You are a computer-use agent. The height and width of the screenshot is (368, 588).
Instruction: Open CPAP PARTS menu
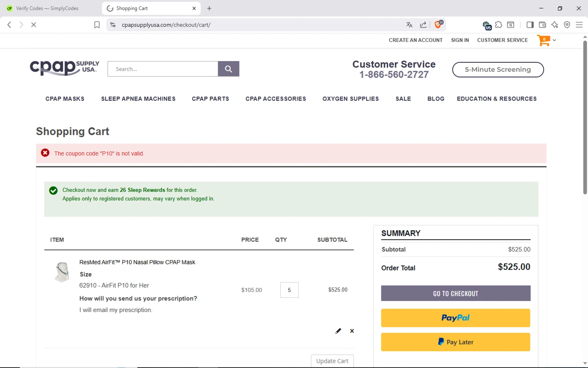click(x=211, y=99)
